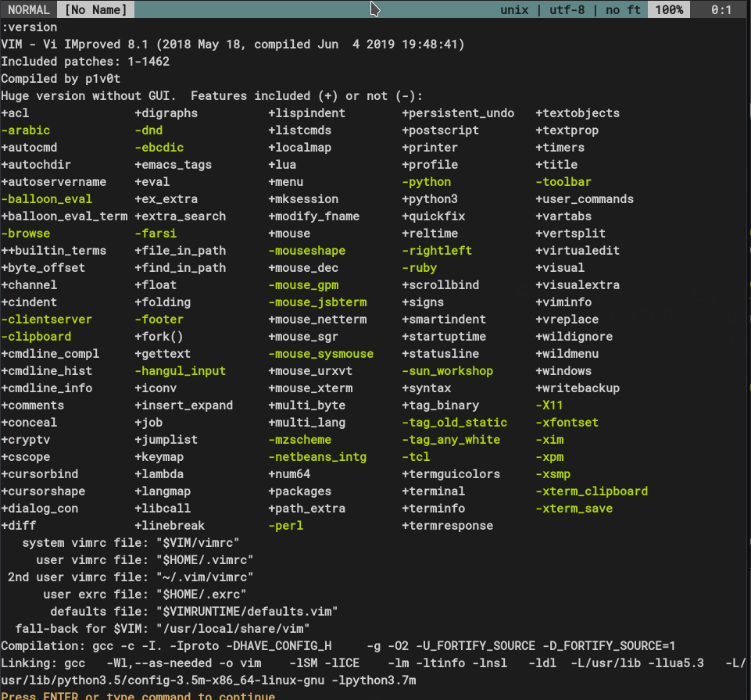This screenshot has height=700, width=751.
Task: Click the +textobjects feature entry
Action: tap(578, 113)
